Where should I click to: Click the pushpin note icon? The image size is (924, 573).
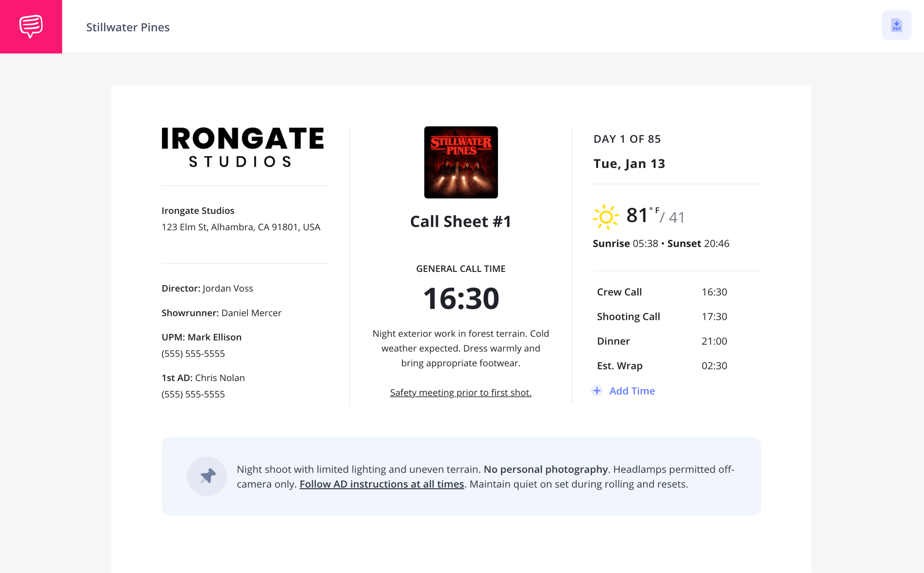pos(207,476)
